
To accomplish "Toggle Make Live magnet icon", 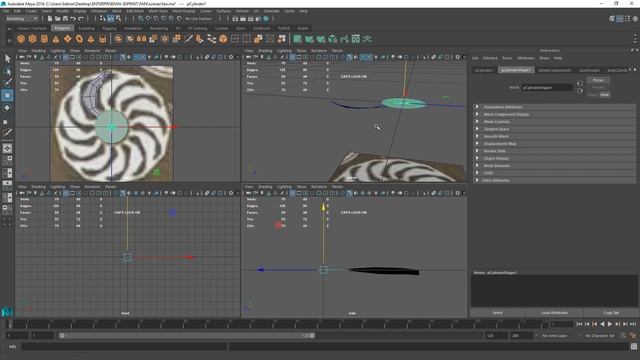I will click(x=179, y=18).
